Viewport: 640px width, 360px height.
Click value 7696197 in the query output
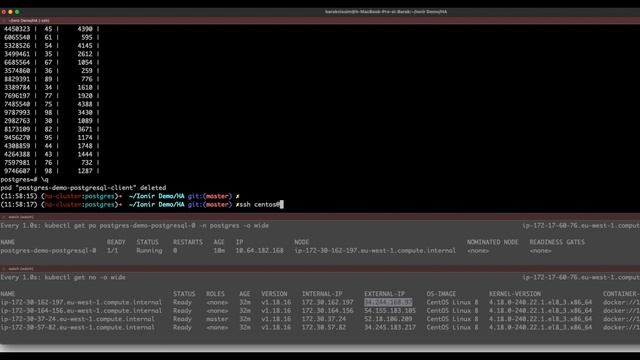click(x=17, y=96)
